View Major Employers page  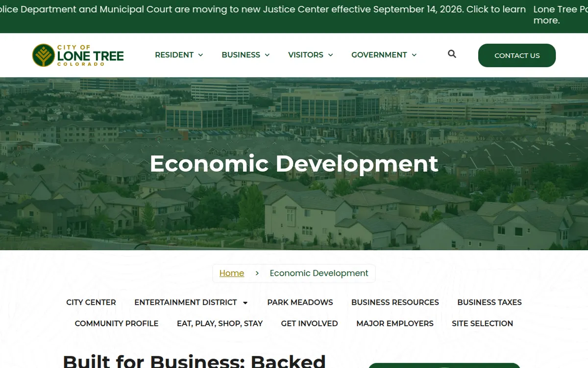[395, 323]
